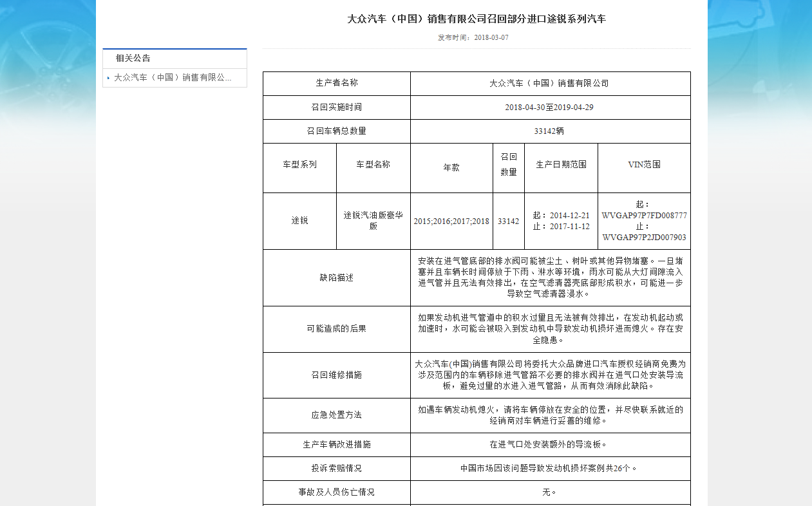Image resolution: width=812 pixels, height=506 pixels.
Task: Click the 召回实施时间 row label
Action: coord(337,107)
